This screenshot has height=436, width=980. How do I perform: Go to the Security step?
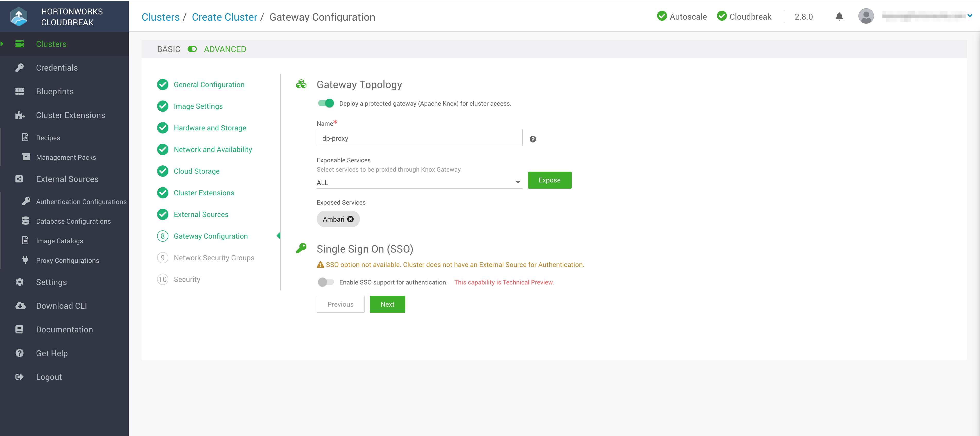[x=187, y=279]
